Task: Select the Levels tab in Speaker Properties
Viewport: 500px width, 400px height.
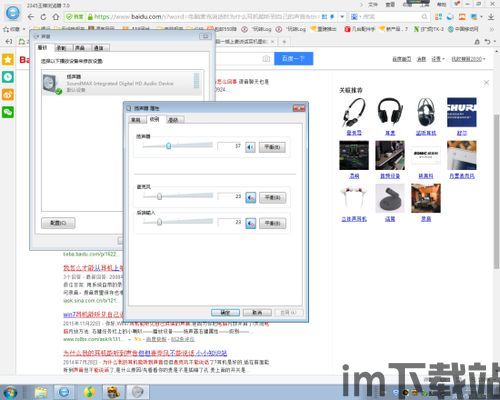Action: click(155, 119)
